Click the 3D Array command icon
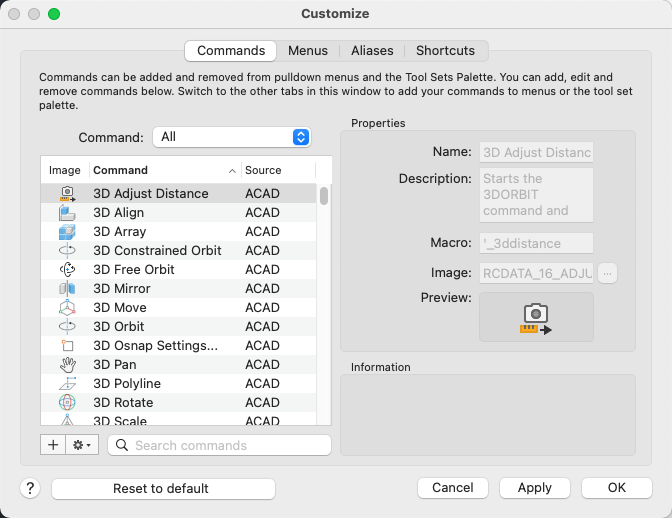 point(67,232)
